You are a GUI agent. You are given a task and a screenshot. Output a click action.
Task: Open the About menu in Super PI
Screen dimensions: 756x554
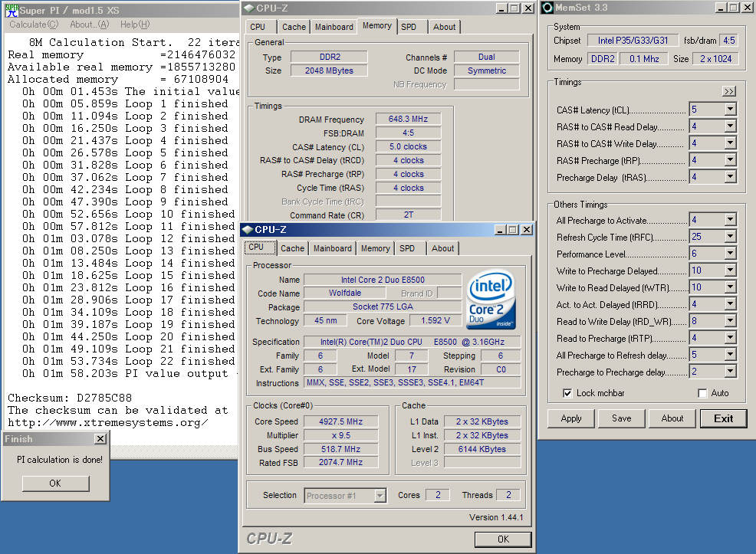click(90, 25)
